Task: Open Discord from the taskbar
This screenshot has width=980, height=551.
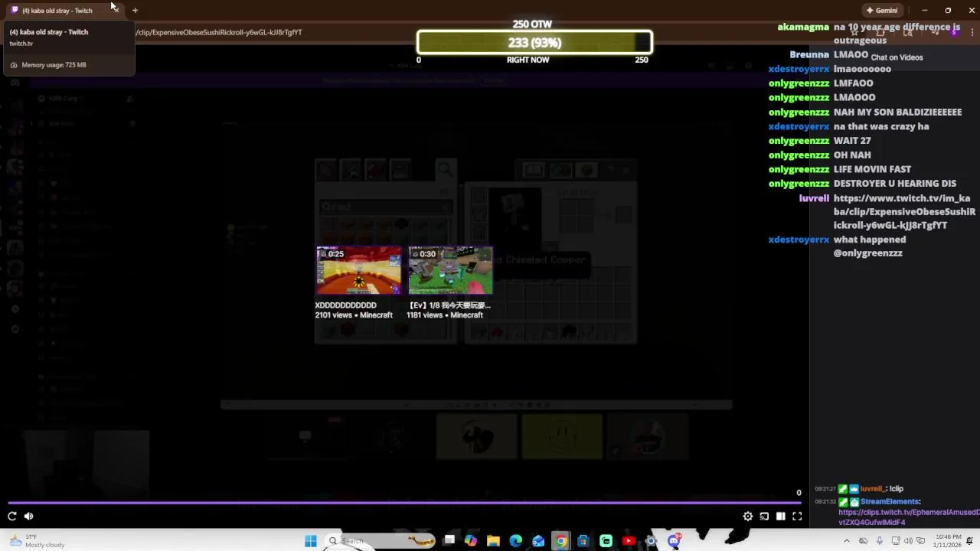Action: (x=674, y=541)
